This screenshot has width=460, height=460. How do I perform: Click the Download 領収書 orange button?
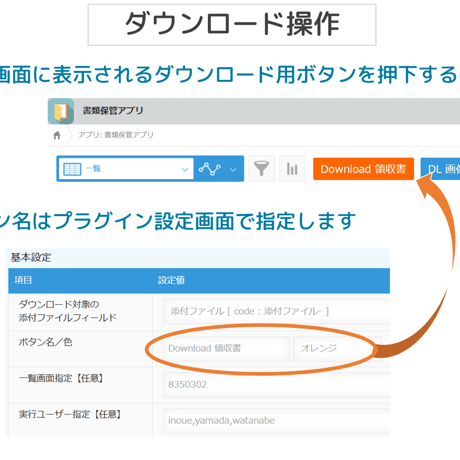pos(363,169)
